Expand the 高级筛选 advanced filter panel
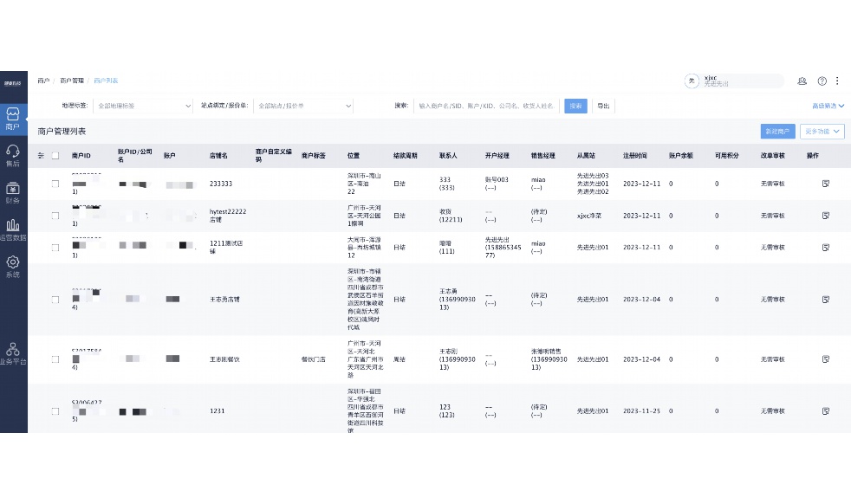851x504 pixels. pos(825,106)
